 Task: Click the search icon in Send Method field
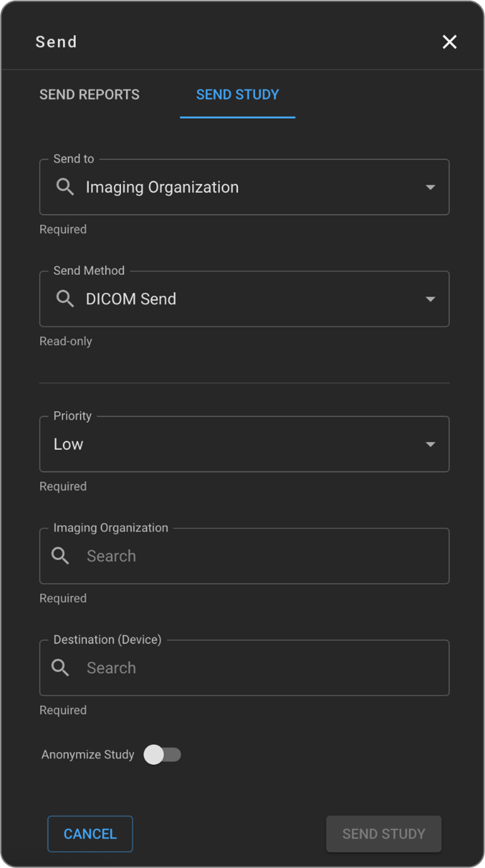(x=66, y=298)
